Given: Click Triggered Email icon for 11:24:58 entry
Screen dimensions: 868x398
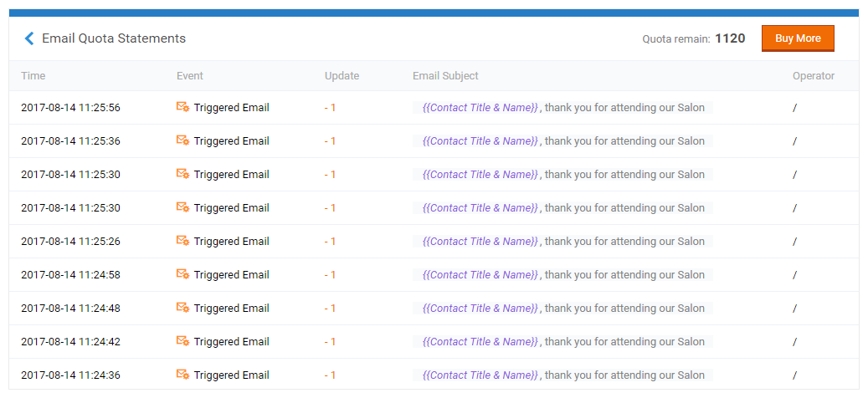Looking at the screenshot, I should [182, 274].
